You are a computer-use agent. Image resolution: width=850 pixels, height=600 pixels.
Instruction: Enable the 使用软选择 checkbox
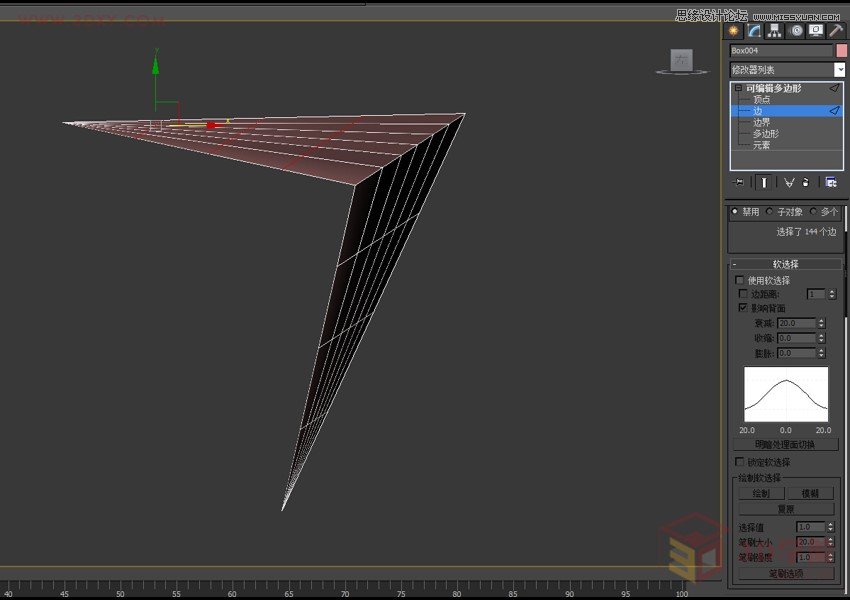coord(740,280)
